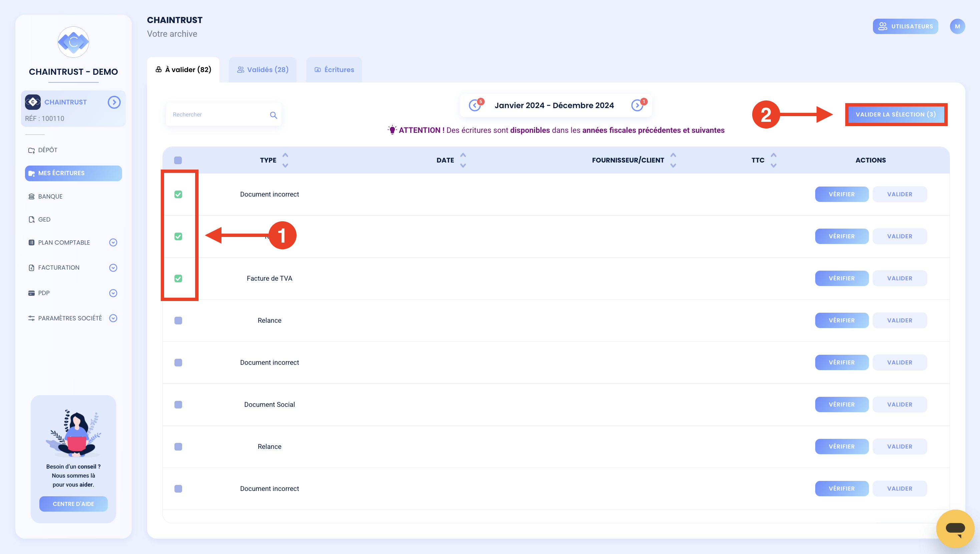Sort by FOURNISSEUR/CLIENT column
This screenshot has height=554, width=980.
[x=673, y=160]
